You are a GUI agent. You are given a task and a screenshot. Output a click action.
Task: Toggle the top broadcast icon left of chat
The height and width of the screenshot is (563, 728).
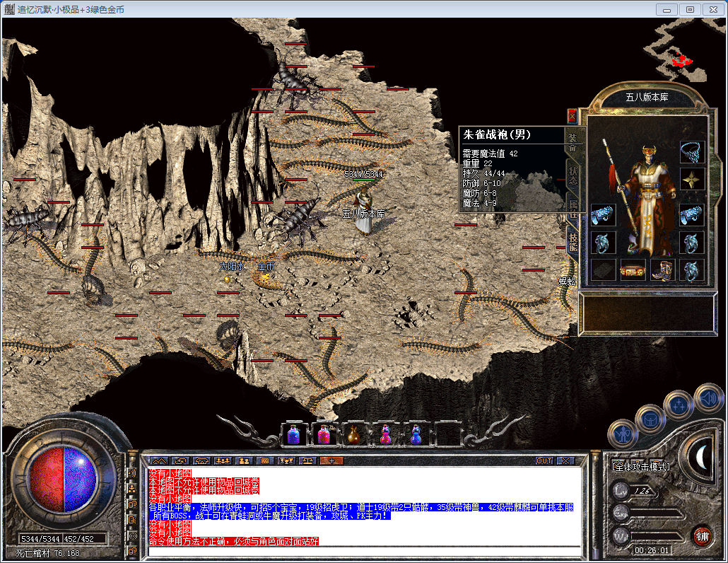click(132, 473)
